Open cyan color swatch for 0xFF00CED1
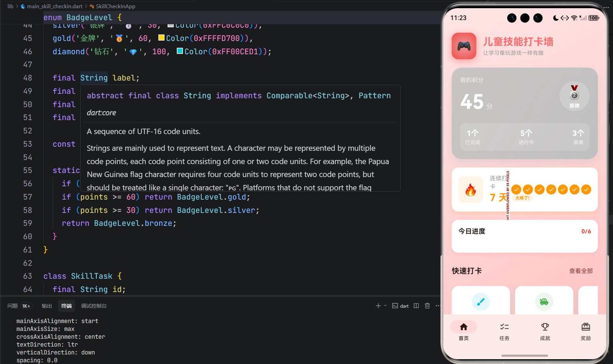The height and width of the screenshot is (364, 613). tap(180, 51)
